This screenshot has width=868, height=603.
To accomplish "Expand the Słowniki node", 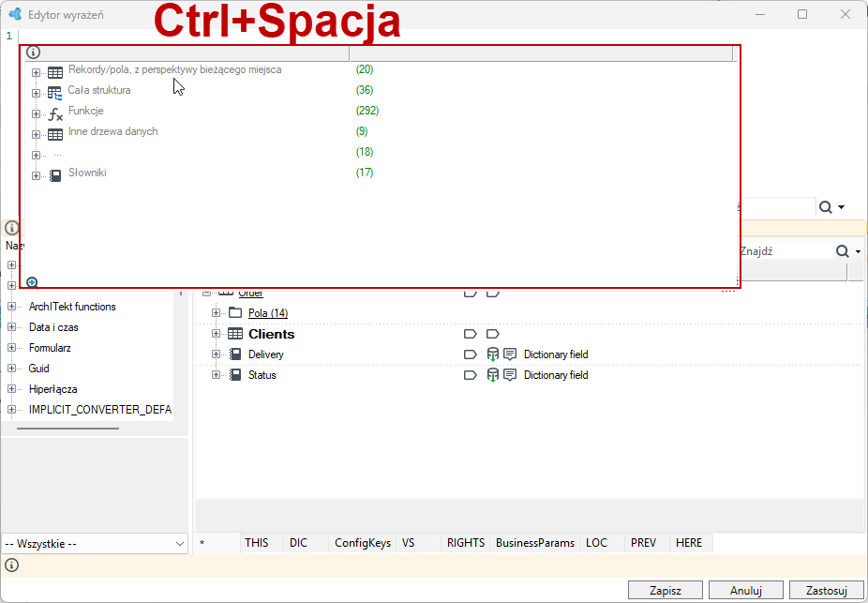I will point(36,176).
